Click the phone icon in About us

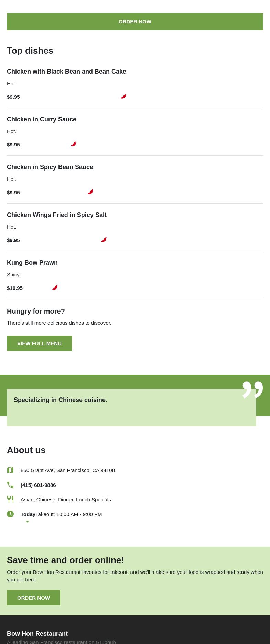pyautogui.click(x=10, y=485)
